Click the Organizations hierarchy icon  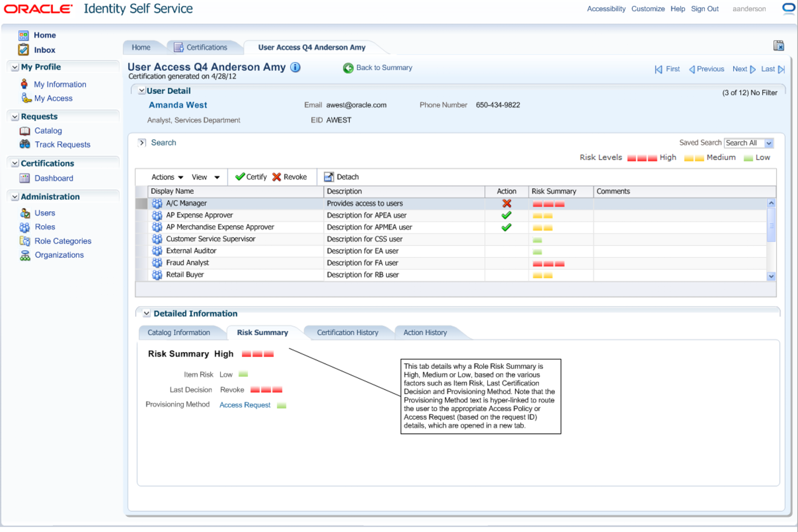point(25,255)
